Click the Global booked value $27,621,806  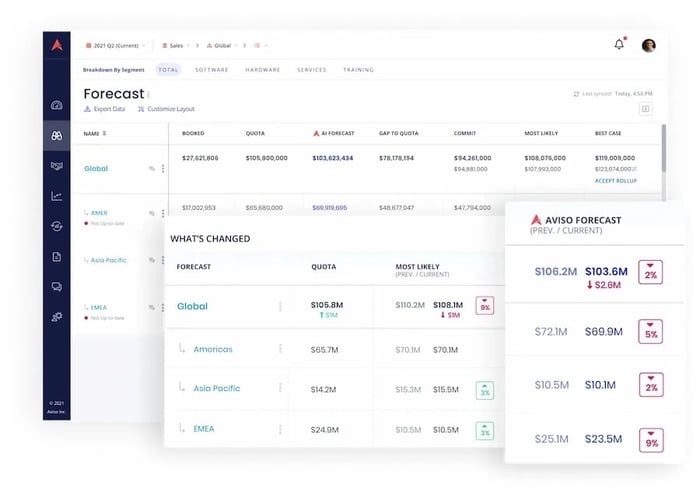200,158
